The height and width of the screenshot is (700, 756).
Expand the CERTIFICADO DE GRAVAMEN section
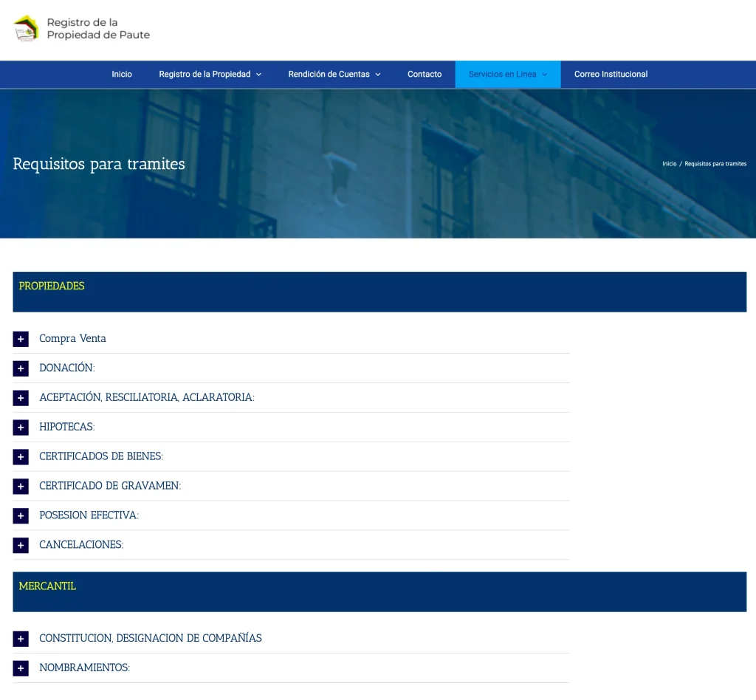click(x=21, y=486)
